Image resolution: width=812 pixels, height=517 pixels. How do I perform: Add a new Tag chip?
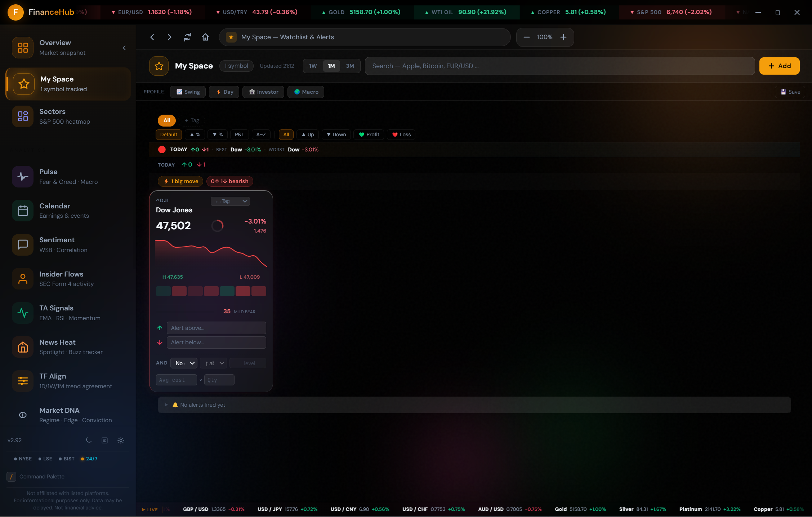192,120
